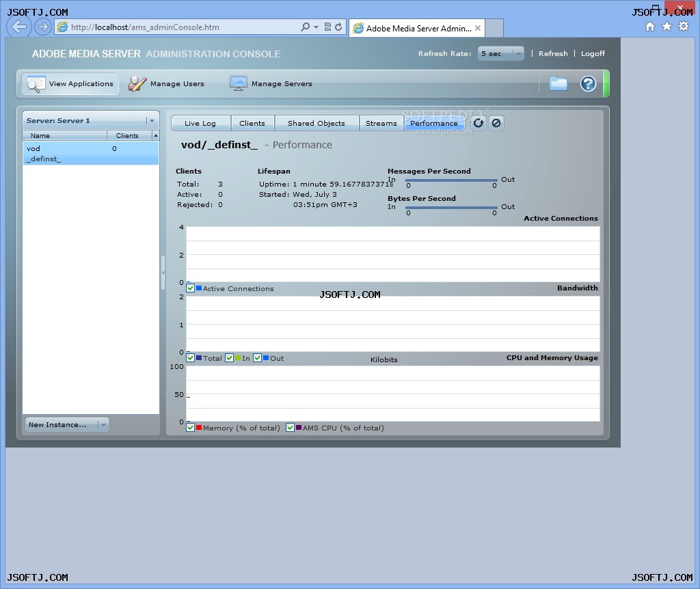Viewport: 700px width, 589px height.
Task: Click the unload application icon
Action: click(496, 123)
